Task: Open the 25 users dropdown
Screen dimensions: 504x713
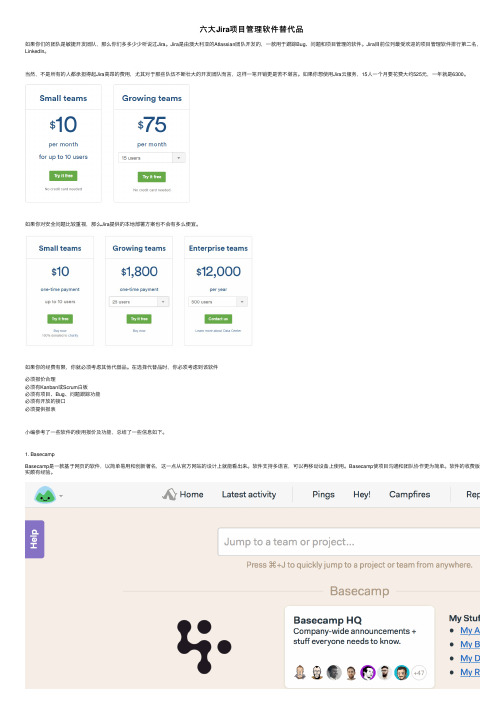Action: [139, 301]
